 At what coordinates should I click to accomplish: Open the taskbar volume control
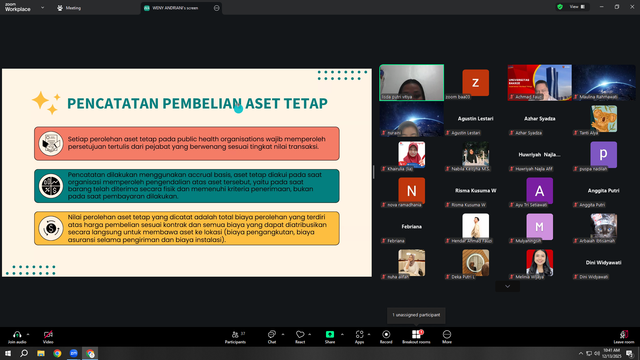click(x=597, y=353)
